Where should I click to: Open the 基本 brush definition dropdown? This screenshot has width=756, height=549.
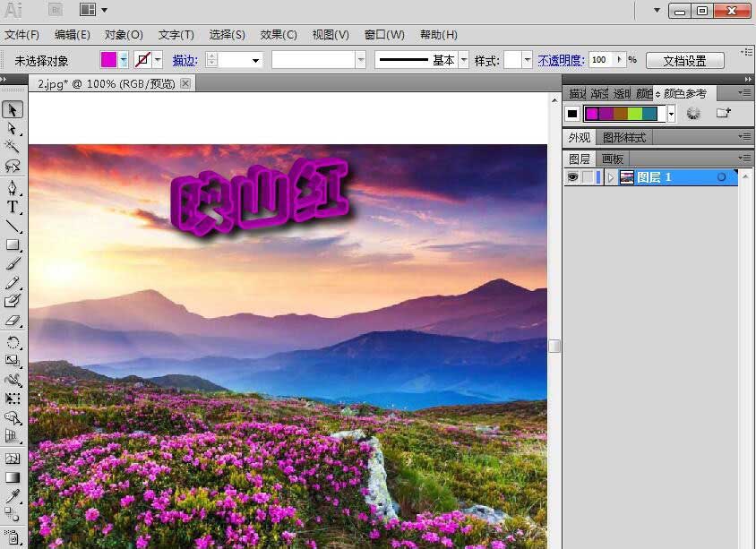[463, 60]
